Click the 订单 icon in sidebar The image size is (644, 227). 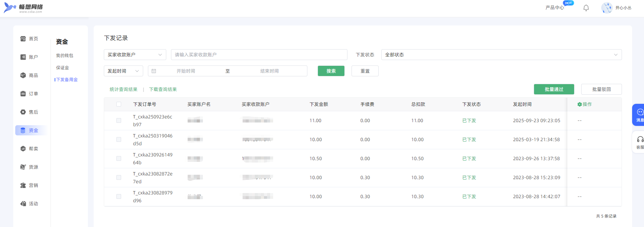pyautogui.click(x=23, y=94)
